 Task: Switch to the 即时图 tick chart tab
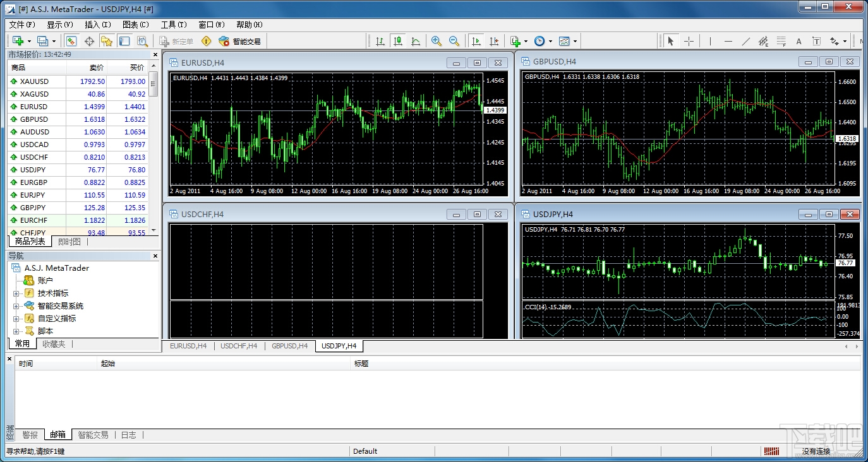(x=69, y=242)
